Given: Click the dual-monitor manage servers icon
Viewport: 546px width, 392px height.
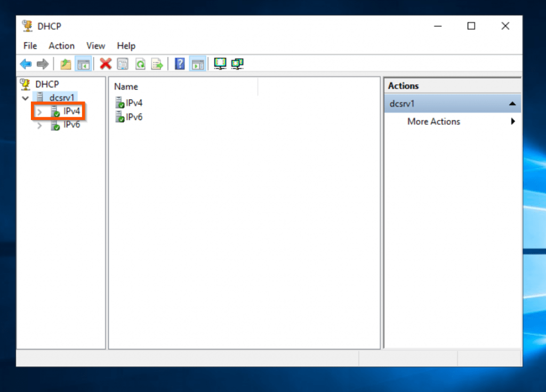Looking at the screenshot, I should pyautogui.click(x=237, y=63).
